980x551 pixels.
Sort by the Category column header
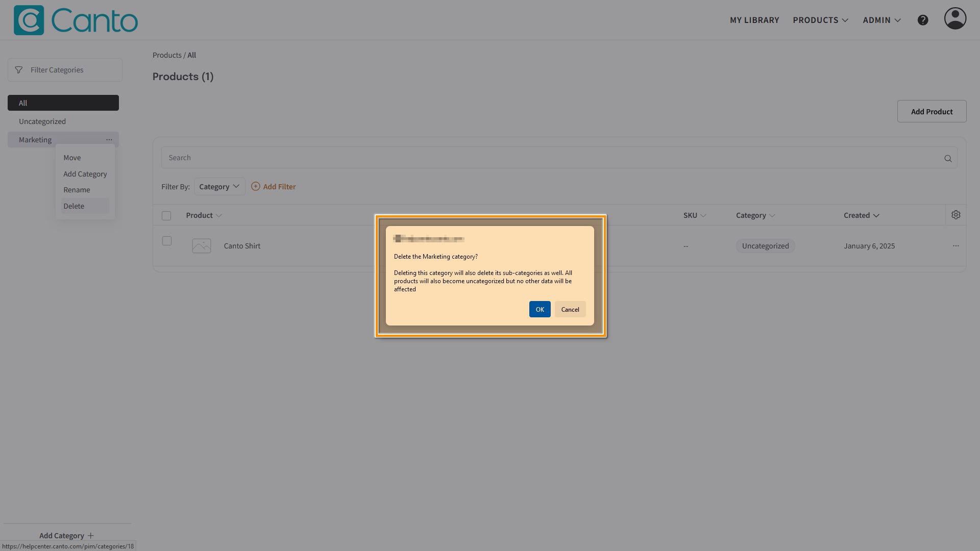tap(755, 215)
